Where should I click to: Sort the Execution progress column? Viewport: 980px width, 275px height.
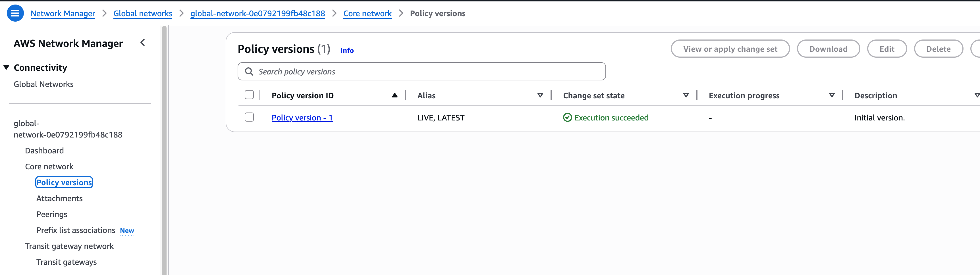[832, 95]
